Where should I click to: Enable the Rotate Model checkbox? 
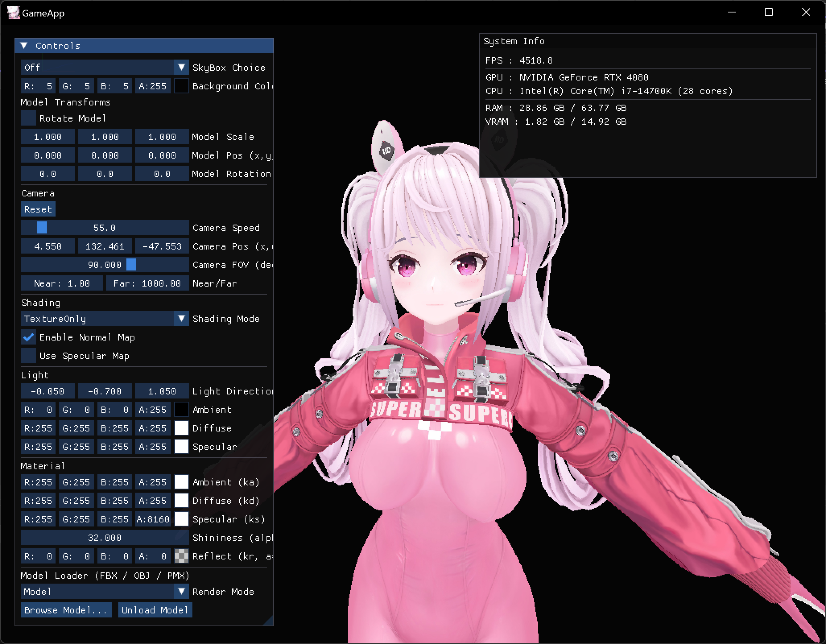click(x=29, y=118)
